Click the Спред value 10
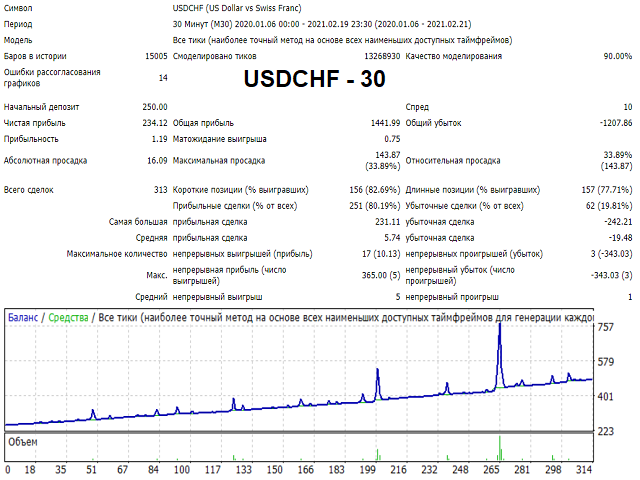Viewport: 640px width, 480px height. click(x=628, y=107)
